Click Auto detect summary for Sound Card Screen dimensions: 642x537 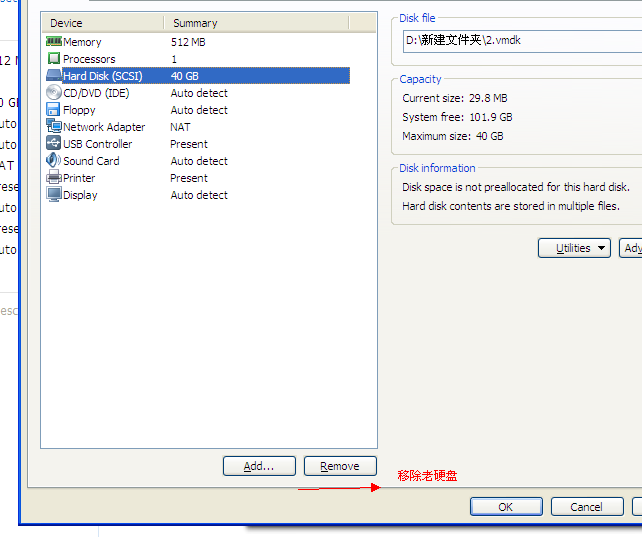coord(199,161)
